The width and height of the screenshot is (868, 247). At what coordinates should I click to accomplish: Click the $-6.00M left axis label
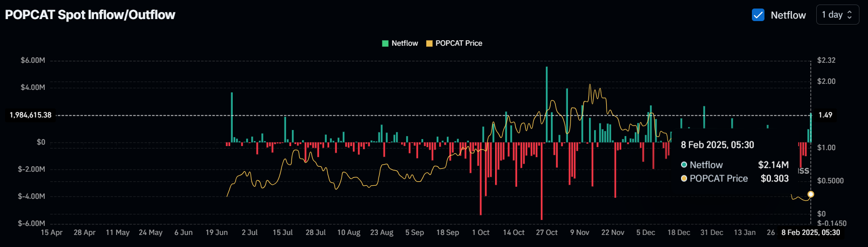point(31,223)
